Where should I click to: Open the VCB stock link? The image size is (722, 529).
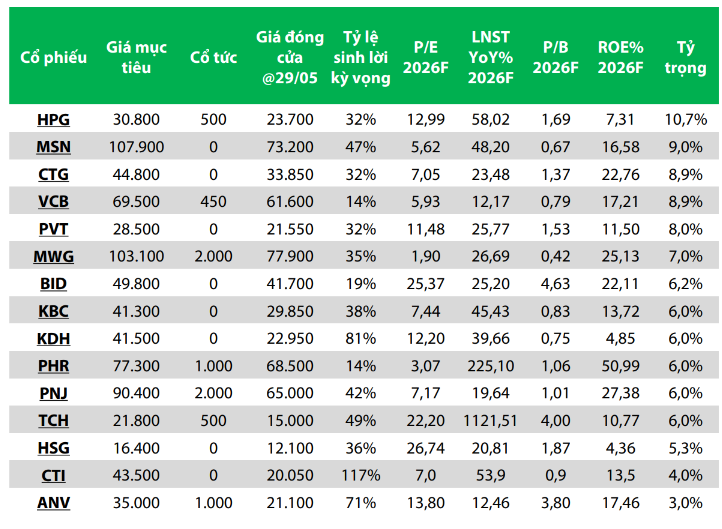click(x=53, y=202)
